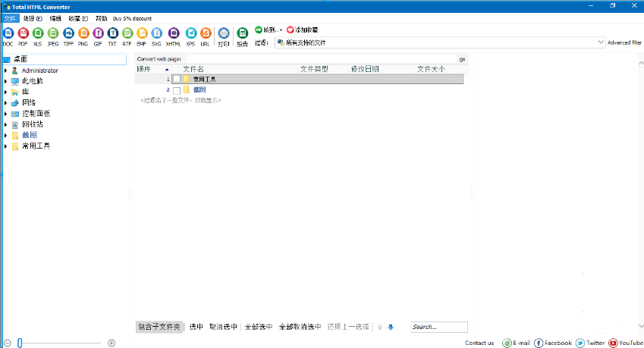Click the 取消选中 deselect button
Image resolution: width=644 pixels, height=348 pixels.
(223, 327)
